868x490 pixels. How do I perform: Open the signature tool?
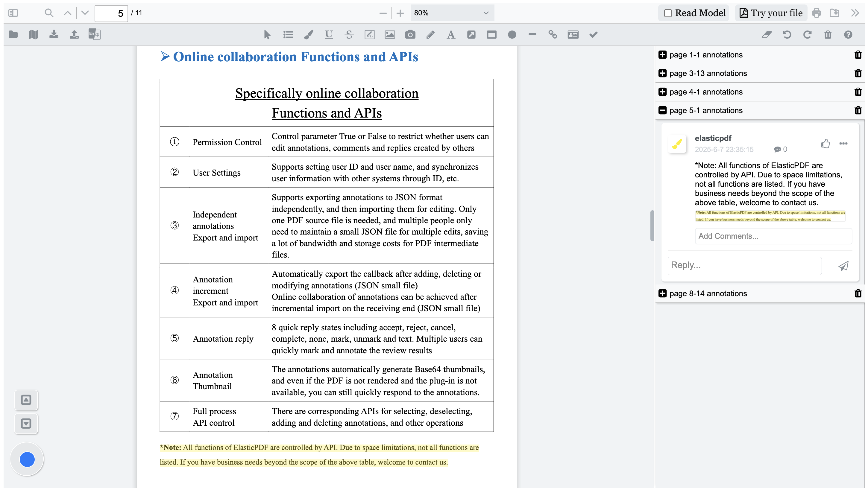pyautogui.click(x=369, y=34)
